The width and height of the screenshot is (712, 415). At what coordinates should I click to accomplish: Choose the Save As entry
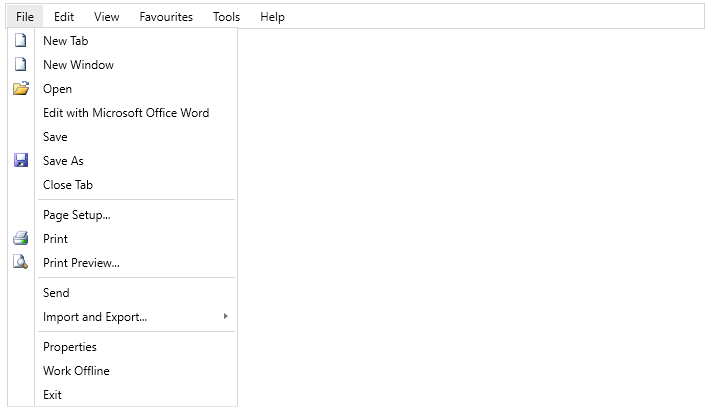(x=123, y=161)
